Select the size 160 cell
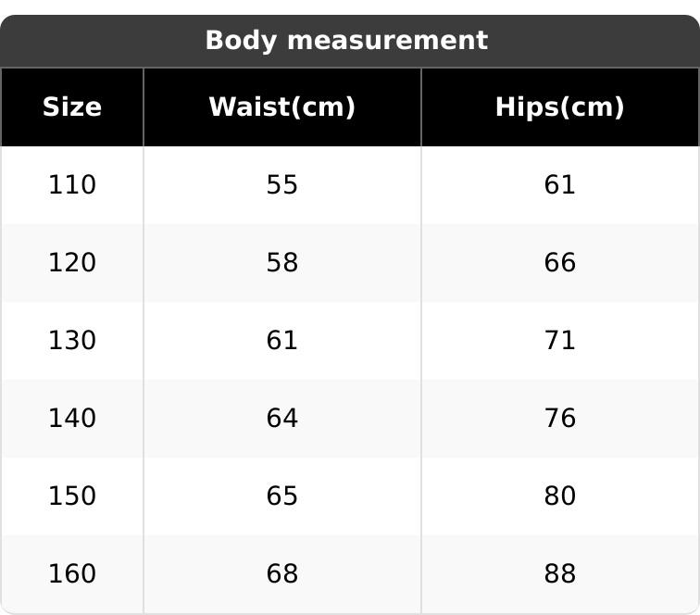The image size is (700, 615). tap(72, 574)
